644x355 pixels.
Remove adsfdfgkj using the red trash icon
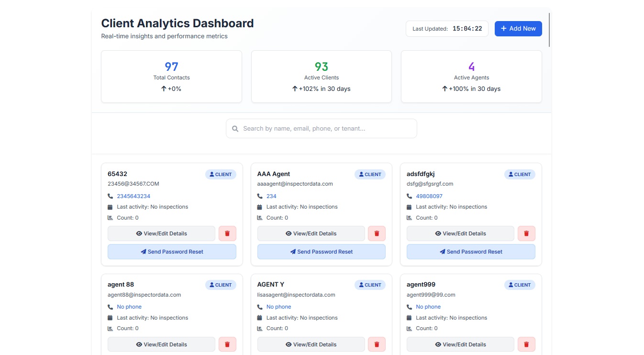526,233
